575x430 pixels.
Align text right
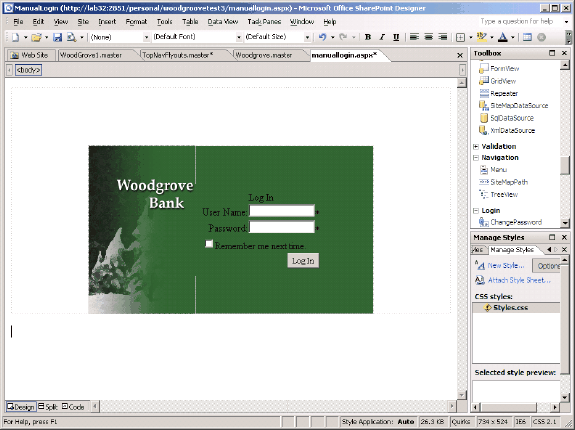pyautogui.click(x=443, y=37)
